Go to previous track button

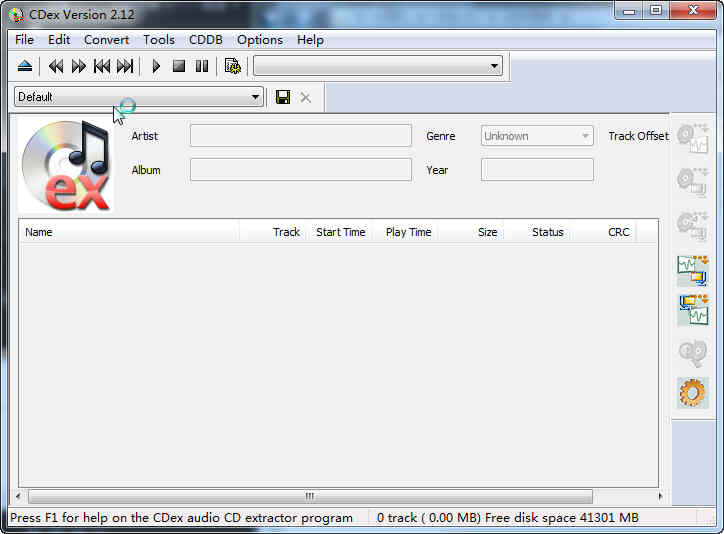[102, 66]
